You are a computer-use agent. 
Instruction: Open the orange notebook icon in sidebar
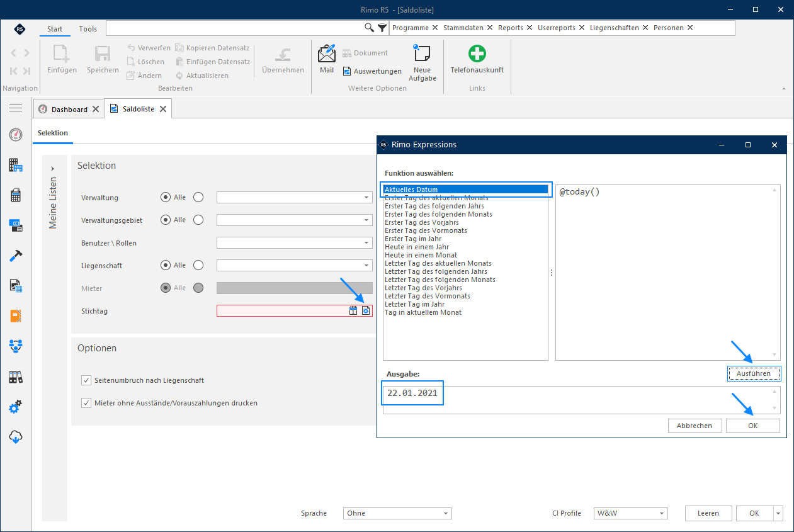pos(16,315)
